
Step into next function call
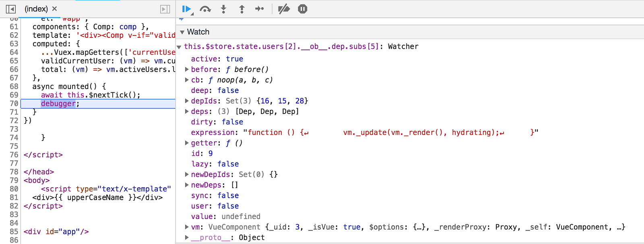(x=224, y=9)
